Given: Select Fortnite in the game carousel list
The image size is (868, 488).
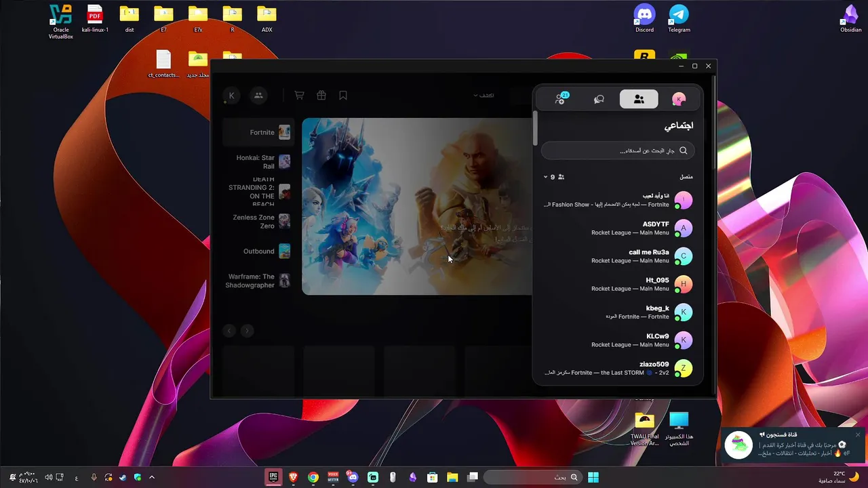Looking at the screenshot, I should 258,132.
